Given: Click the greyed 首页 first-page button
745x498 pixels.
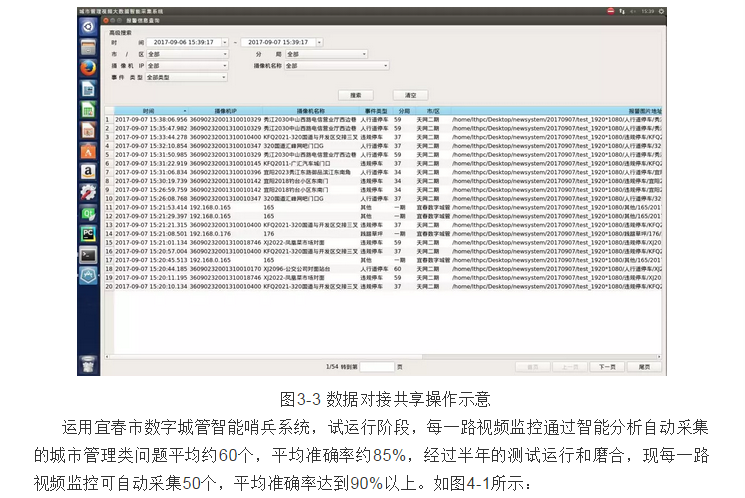Looking at the screenshot, I should click(533, 367).
